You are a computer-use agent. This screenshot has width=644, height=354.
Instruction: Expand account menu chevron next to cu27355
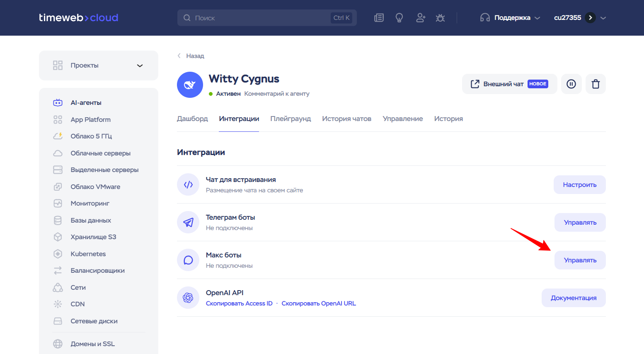tap(603, 18)
